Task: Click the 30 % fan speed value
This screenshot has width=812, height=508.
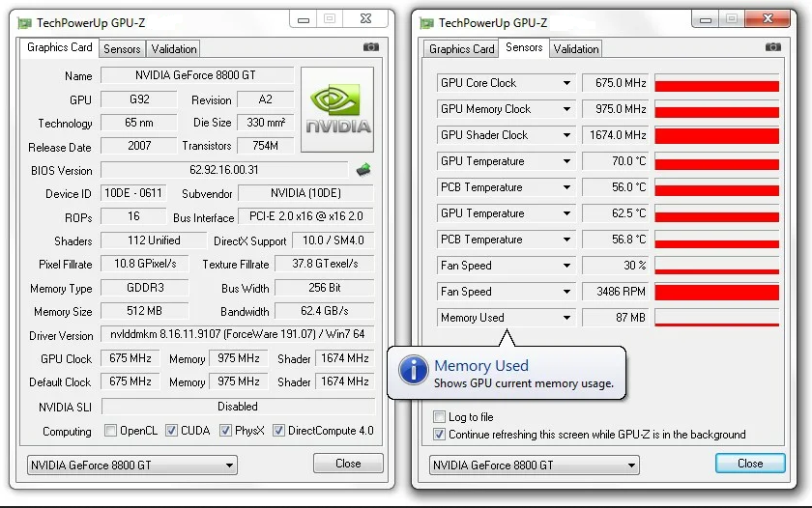Action: pos(616,266)
